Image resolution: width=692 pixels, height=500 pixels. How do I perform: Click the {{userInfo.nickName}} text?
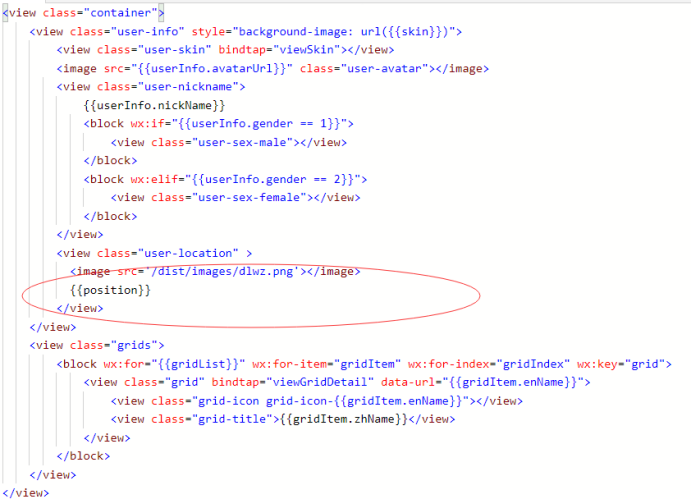point(154,105)
